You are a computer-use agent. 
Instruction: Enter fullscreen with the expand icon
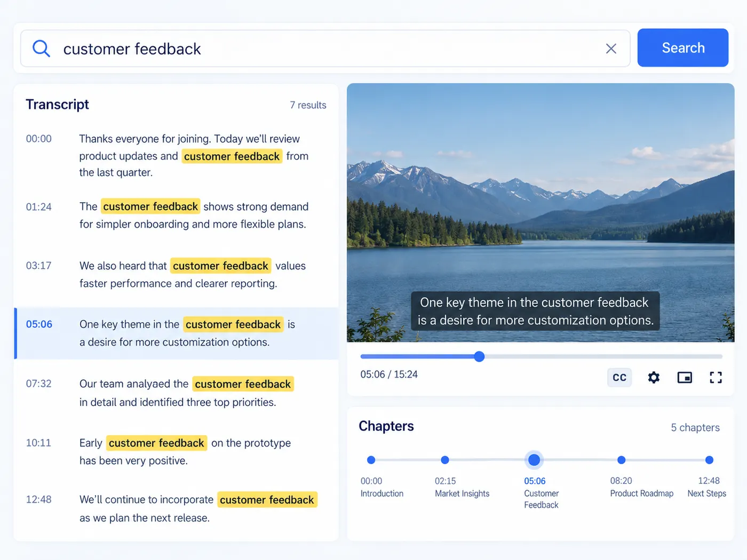(x=716, y=378)
